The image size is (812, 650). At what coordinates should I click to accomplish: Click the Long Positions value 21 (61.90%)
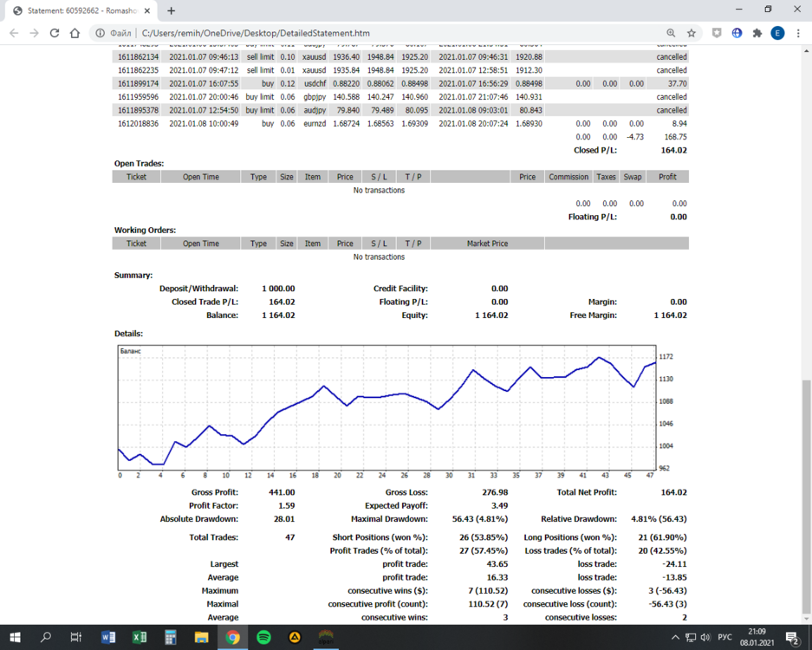[x=662, y=537]
